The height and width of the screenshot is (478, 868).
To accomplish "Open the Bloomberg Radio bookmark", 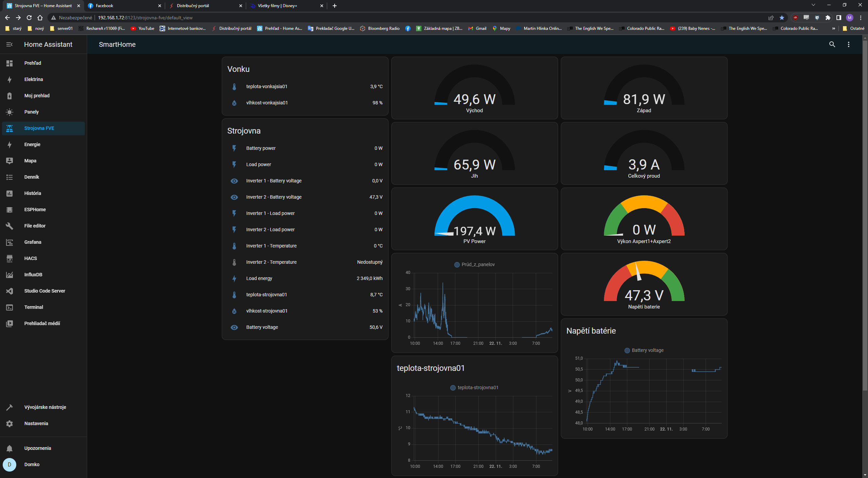I will tap(380, 28).
